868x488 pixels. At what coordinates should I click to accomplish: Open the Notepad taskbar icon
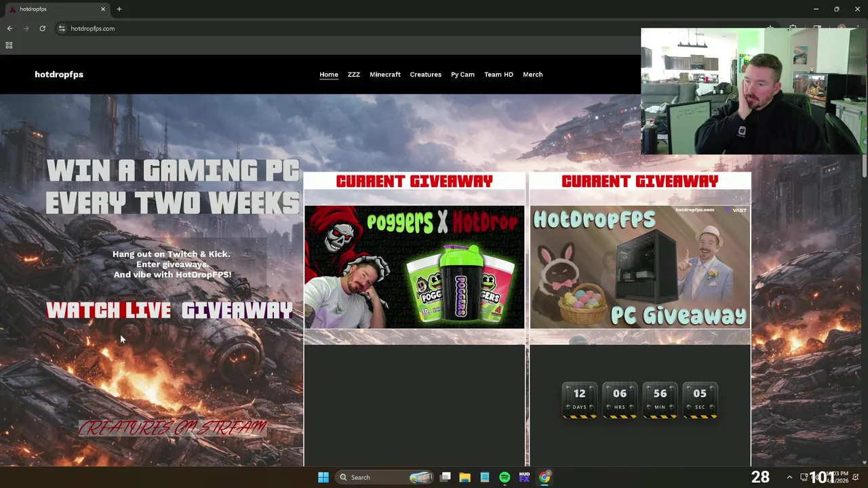point(485,477)
